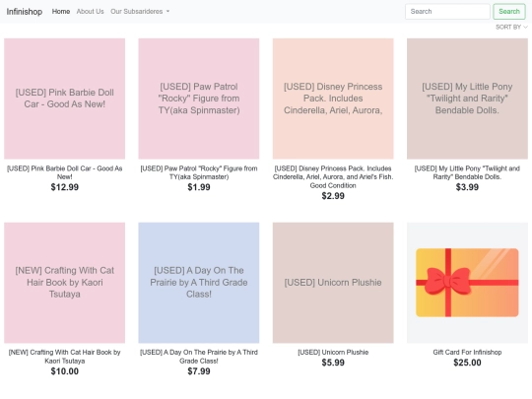Click the green Search button

tap(509, 12)
